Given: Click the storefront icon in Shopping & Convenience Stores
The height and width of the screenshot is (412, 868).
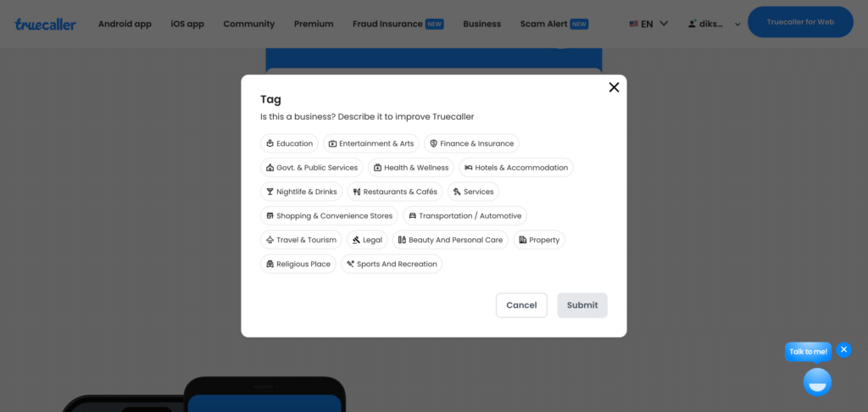Looking at the screenshot, I should [270, 216].
